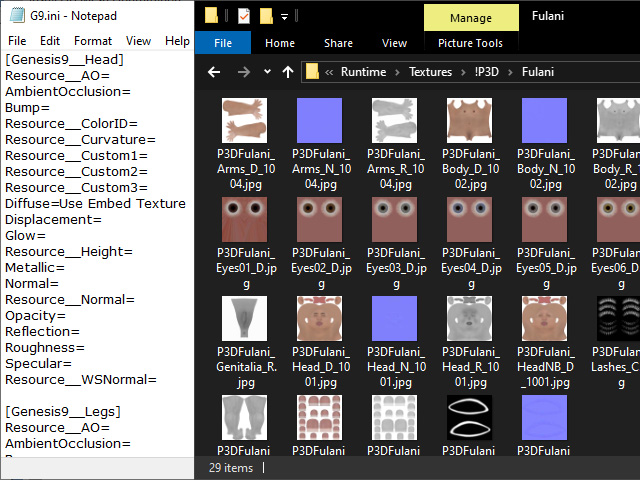Screen dimensions: 640x480
Task: Click the Fulani window title
Action: tap(548, 16)
